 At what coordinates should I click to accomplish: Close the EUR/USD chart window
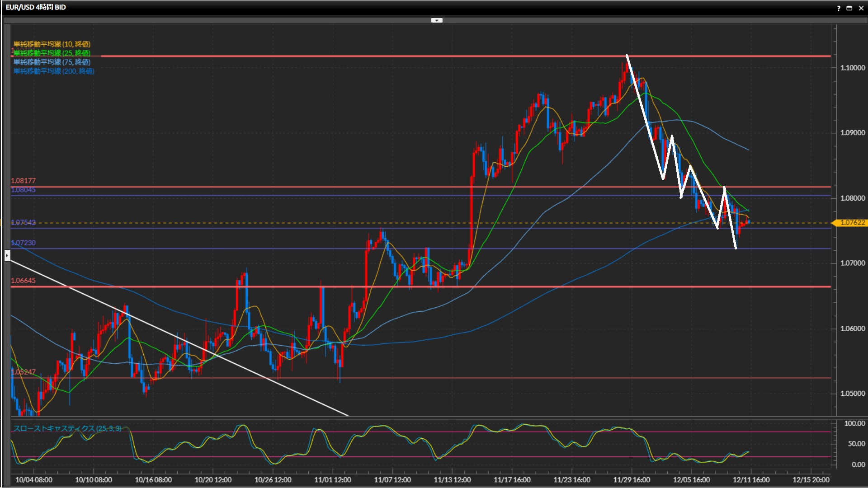point(861,8)
